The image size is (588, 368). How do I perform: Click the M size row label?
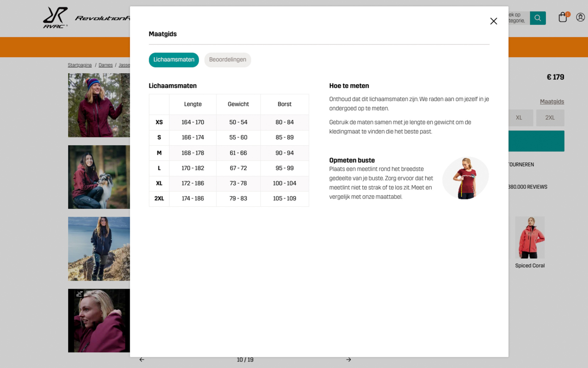point(159,153)
